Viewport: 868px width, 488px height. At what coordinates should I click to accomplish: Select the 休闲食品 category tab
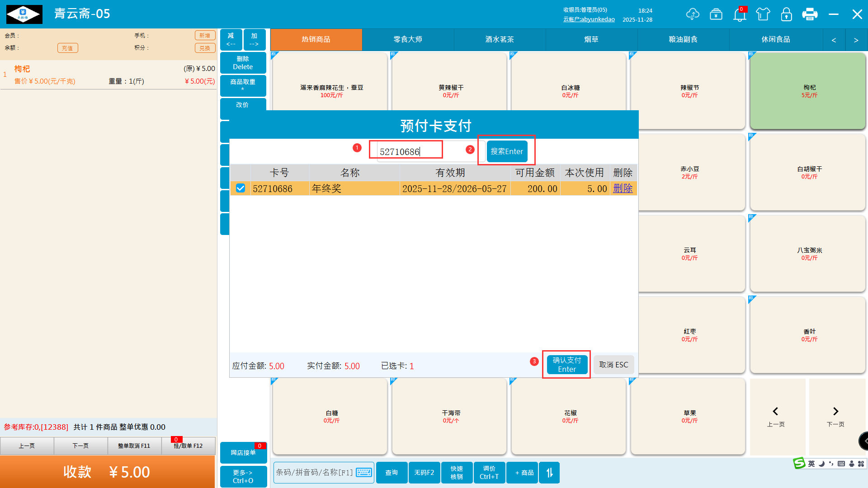[775, 39]
